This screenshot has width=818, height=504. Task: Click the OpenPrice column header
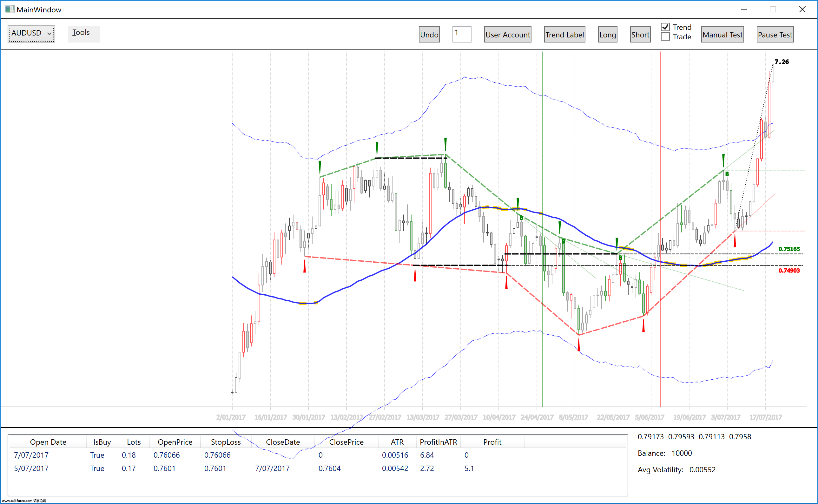click(x=175, y=442)
